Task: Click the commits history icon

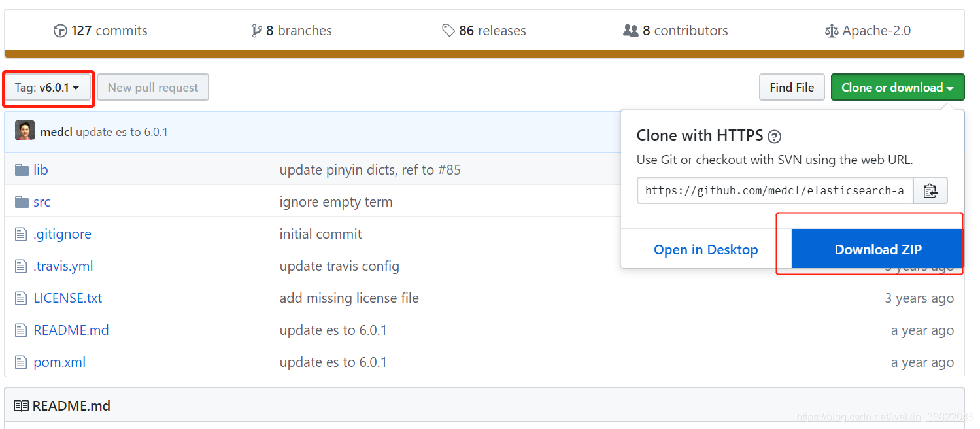Action: tap(60, 31)
